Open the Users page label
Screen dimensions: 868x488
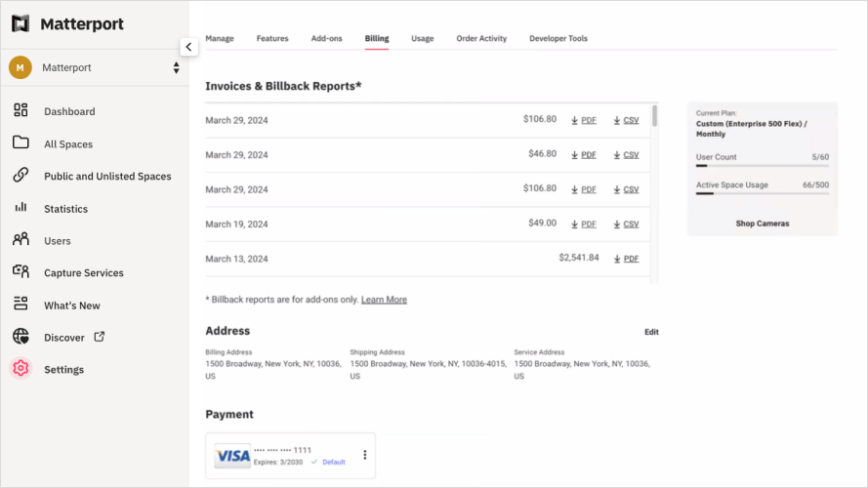point(58,241)
